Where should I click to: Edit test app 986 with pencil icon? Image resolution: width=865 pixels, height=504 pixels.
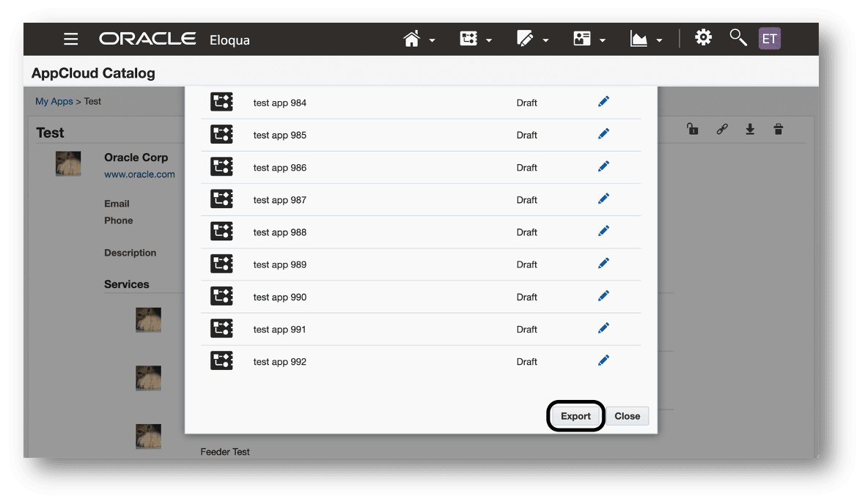click(x=603, y=166)
